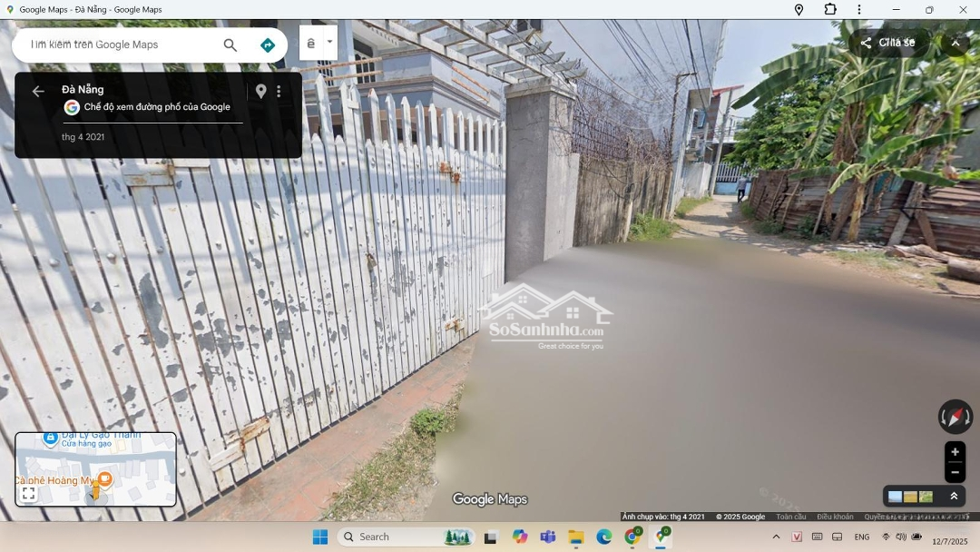Screen dimensions: 980x552
Task: Expand the minimap with the fullscreen icon
Action: tap(29, 493)
